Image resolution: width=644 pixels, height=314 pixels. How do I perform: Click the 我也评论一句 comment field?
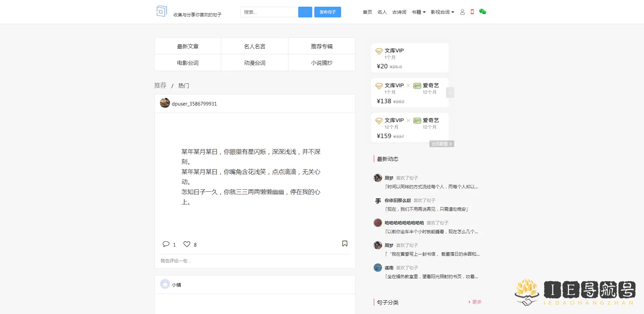pos(235,261)
